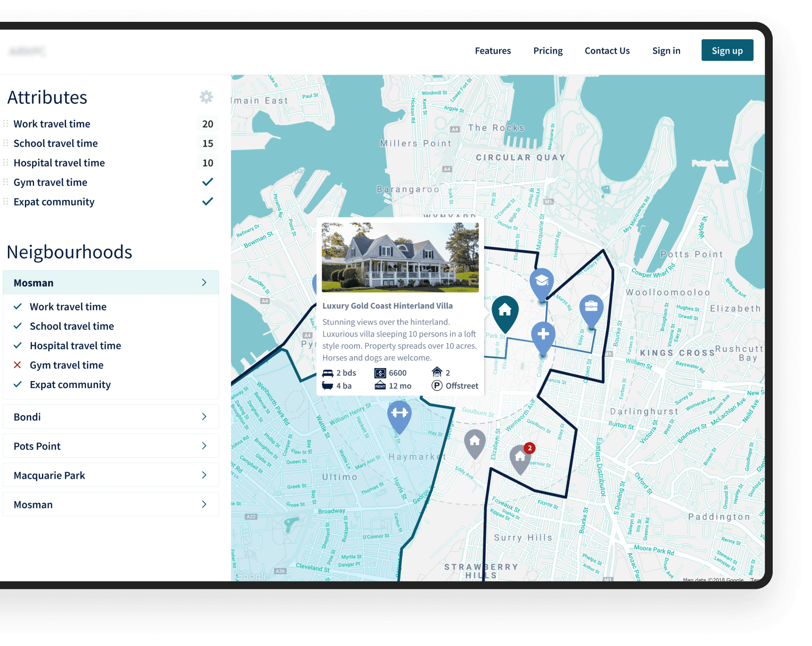812x646 pixels.
Task: Collapse the selected Mosman neighbourhood chevron
Action: 204,282
